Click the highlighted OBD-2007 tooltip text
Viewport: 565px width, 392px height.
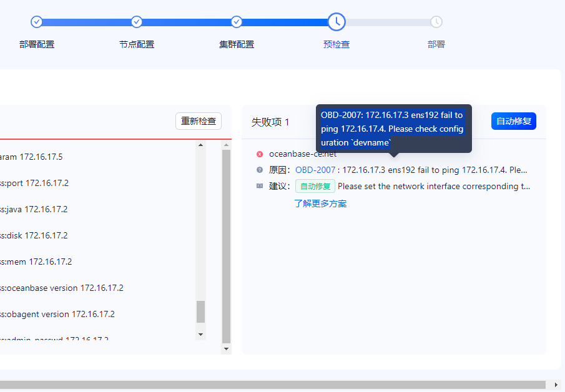pyautogui.click(x=392, y=129)
